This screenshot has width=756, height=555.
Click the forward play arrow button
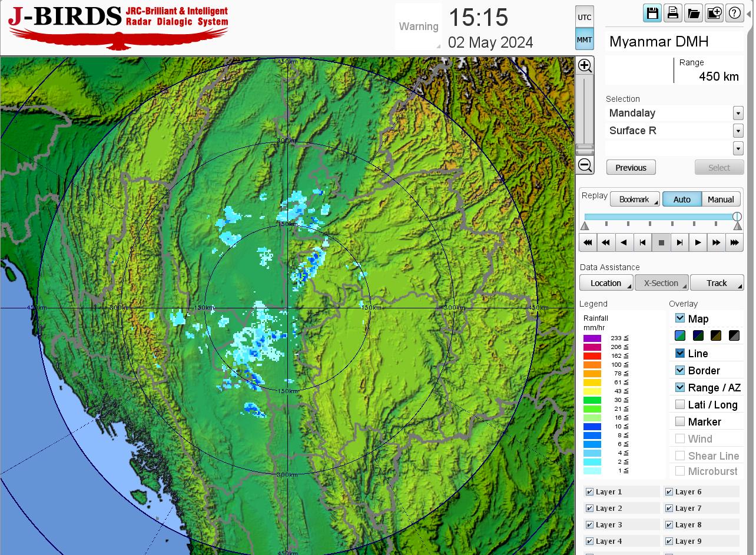(698, 242)
